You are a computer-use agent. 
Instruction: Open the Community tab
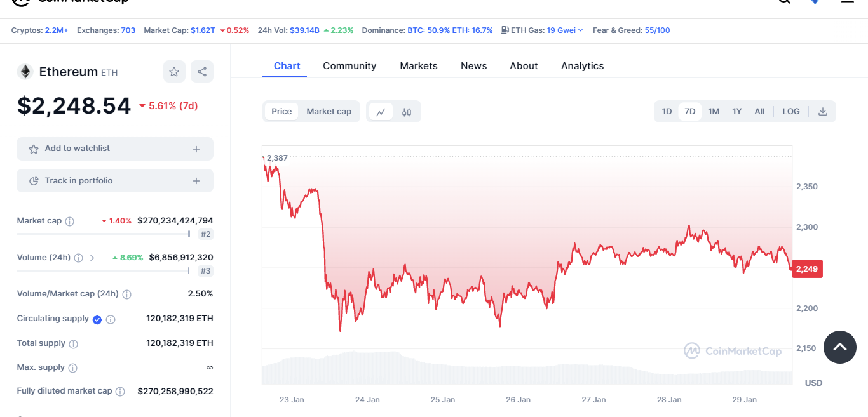click(x=349, y=66)
